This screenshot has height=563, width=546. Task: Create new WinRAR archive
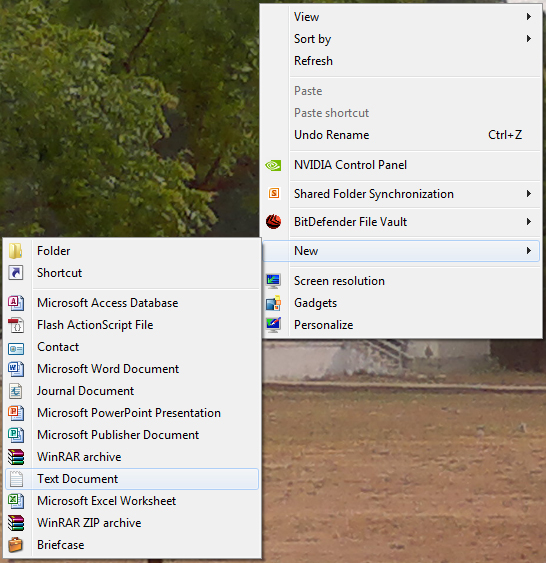[x=132, y=457]
